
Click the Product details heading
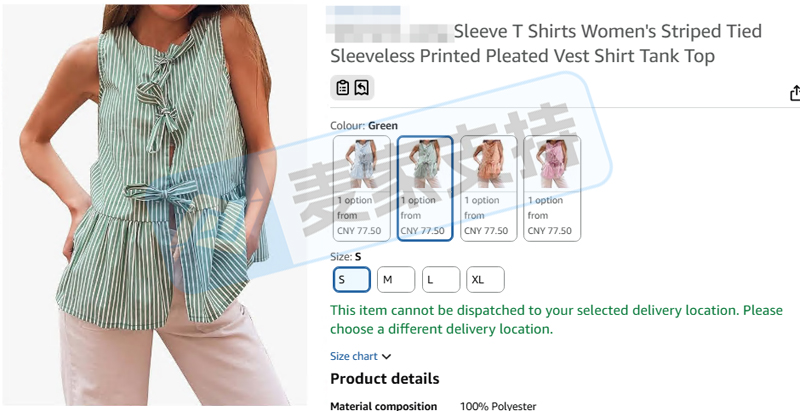click(x=385, y=378)
